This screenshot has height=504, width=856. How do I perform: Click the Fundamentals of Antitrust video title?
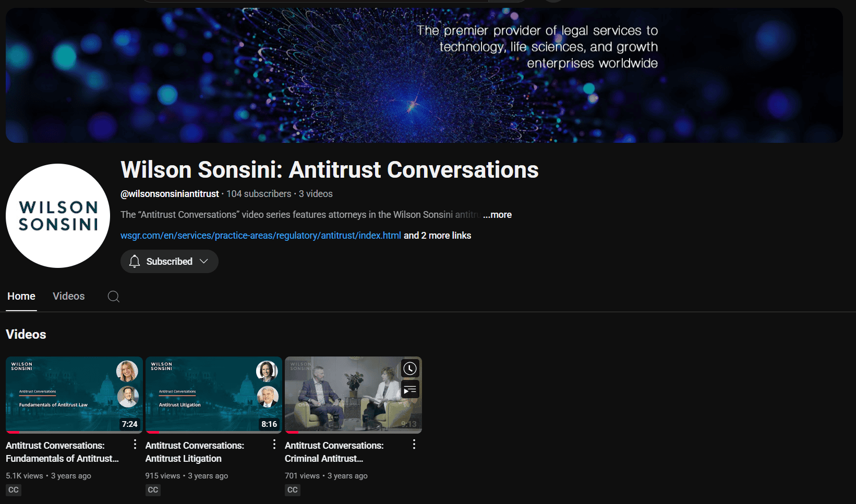62,452
